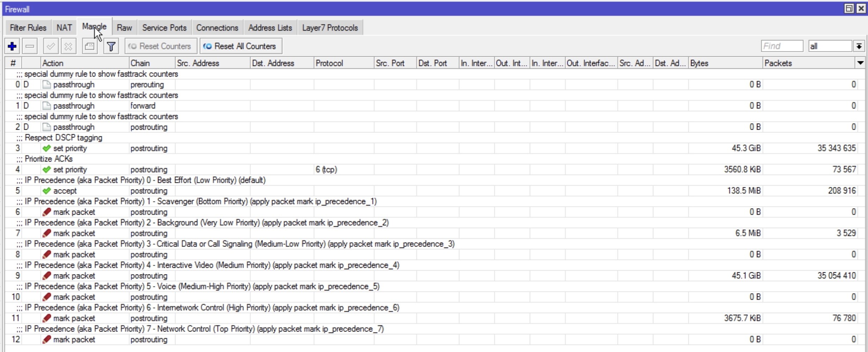The width and height of the screenshot is (868, 352).
Task: Click passthrough icon in forward rule 1
Action: tap(46, 106)
